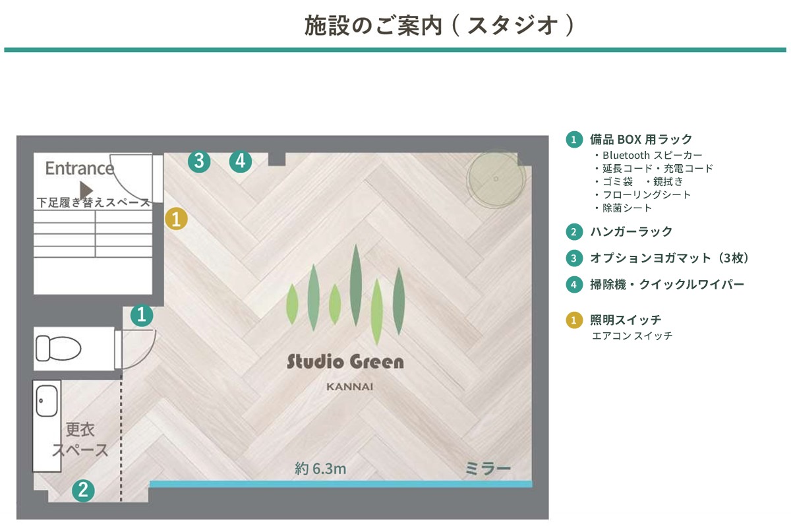
Task: Click yellow marker 1 on the floor plan
Action: click(x=176, y=218)
